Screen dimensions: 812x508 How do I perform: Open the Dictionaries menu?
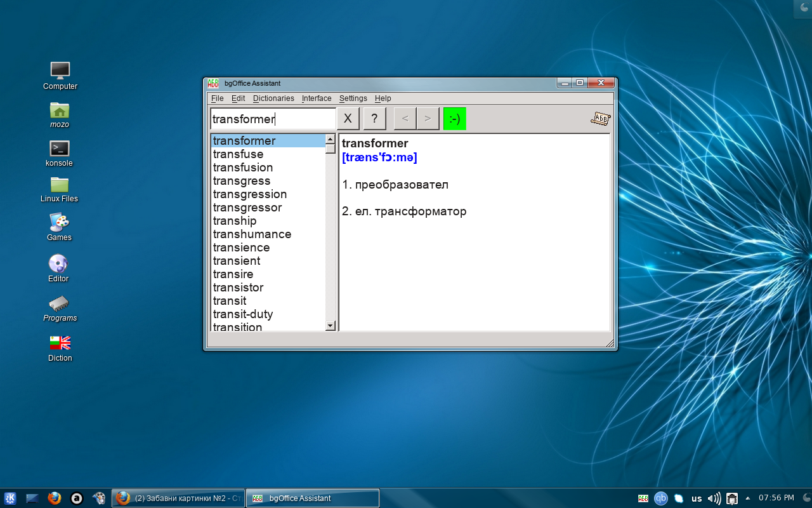point(273,98)
